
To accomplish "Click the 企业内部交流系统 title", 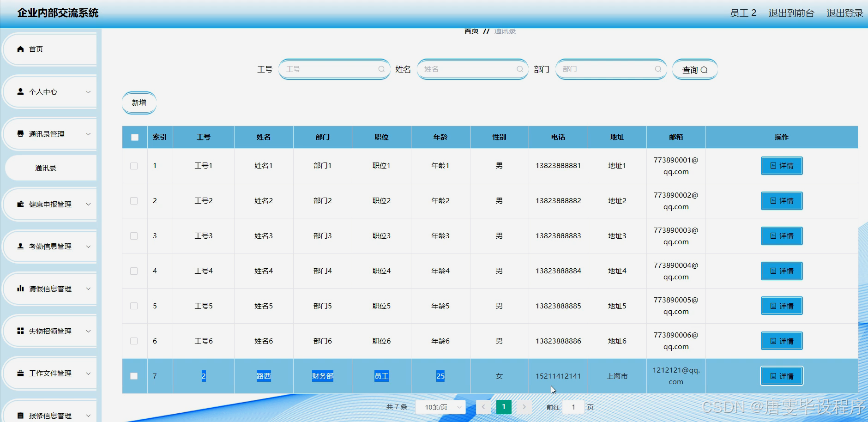I will [58, 13].
